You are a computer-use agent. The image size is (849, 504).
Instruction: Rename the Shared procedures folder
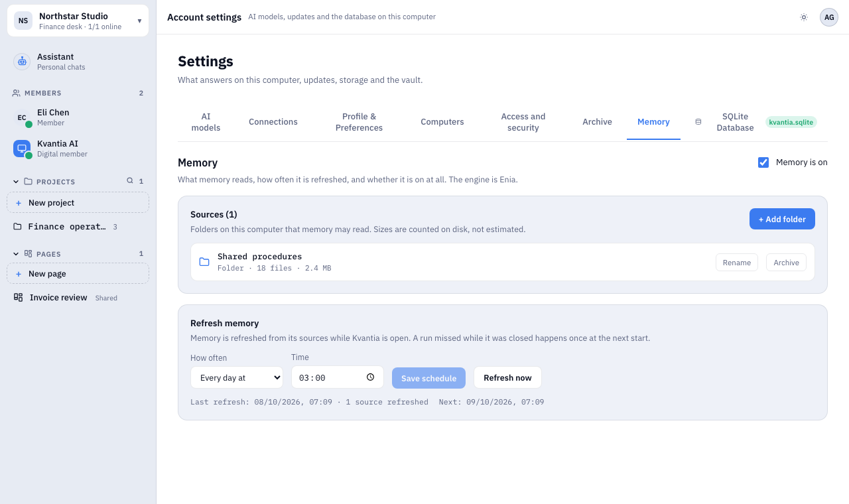pos(737,263)
